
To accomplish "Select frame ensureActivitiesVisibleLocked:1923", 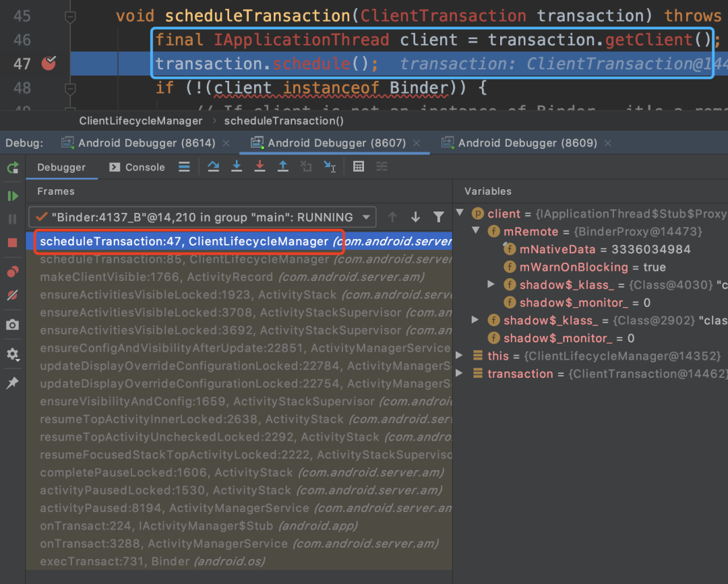I will pos(239,294).
